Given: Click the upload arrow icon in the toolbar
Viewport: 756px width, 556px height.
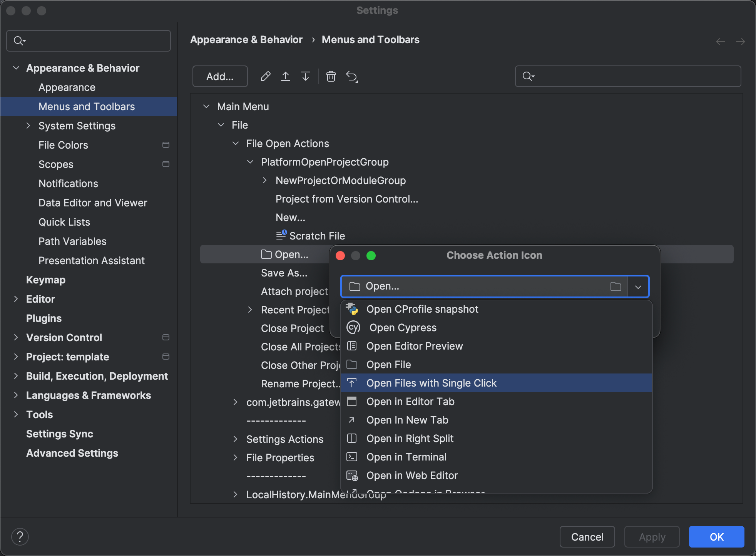Looking at the screenshot, I should click(285, 76).
